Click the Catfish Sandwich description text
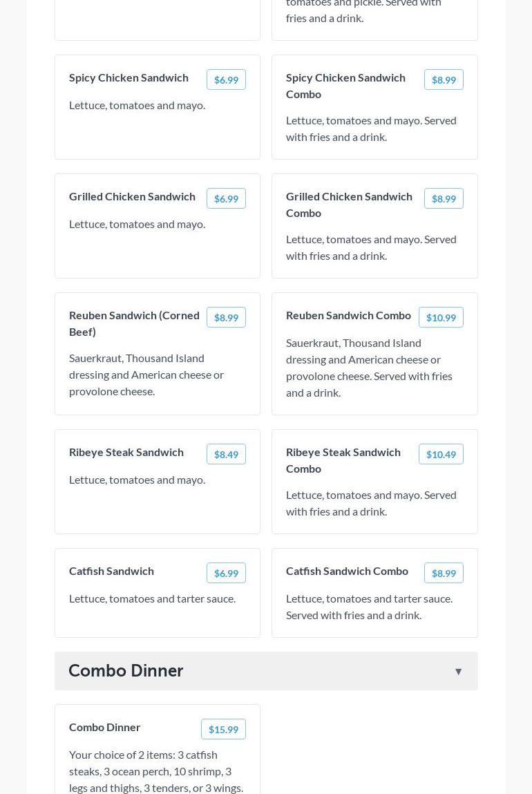532x794 pixels. pyautogui.click(x=152, y=598)
